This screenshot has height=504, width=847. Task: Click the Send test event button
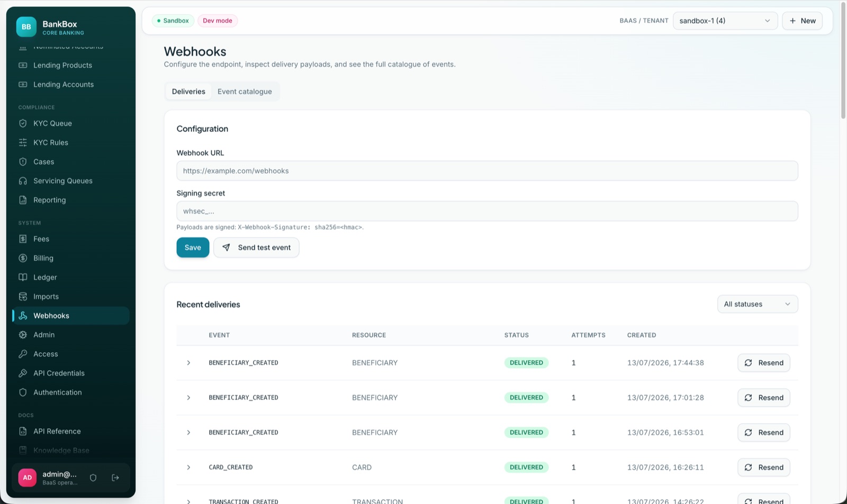coord(256,248)
